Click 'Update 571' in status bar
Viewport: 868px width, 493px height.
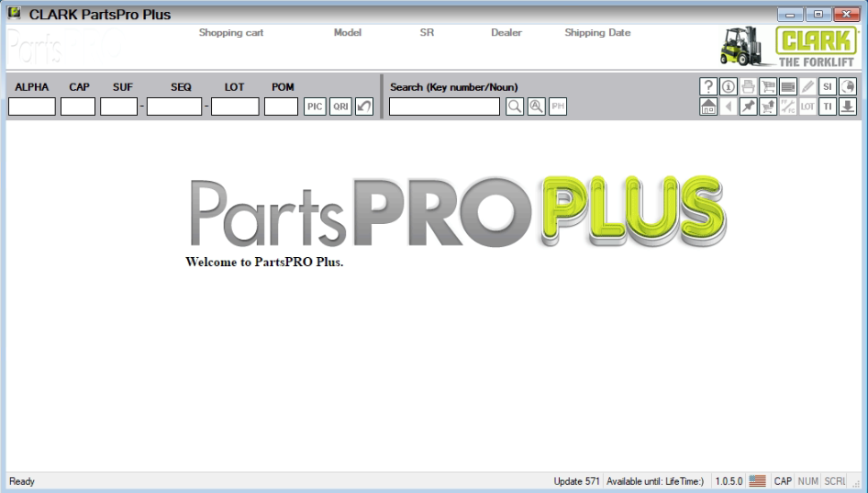[576, 481]
